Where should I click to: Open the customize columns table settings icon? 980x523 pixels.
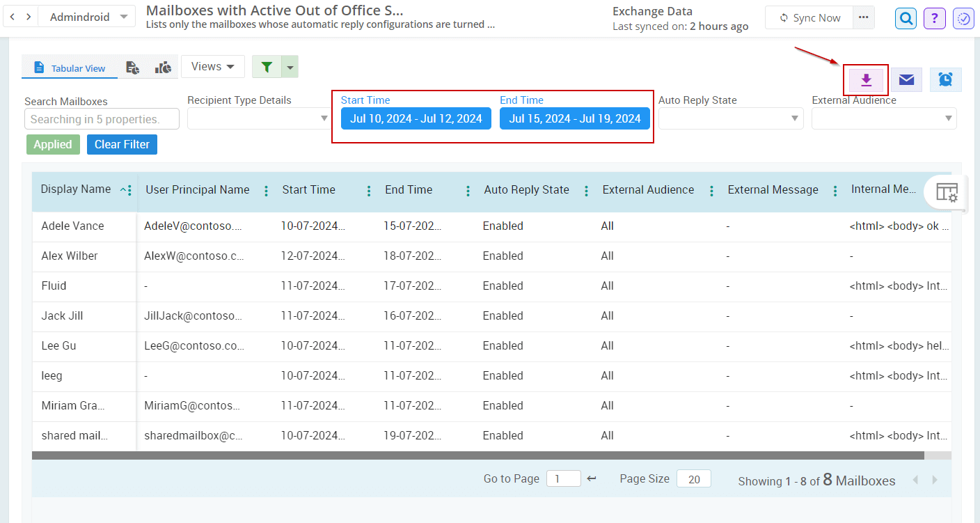(947, 192)
